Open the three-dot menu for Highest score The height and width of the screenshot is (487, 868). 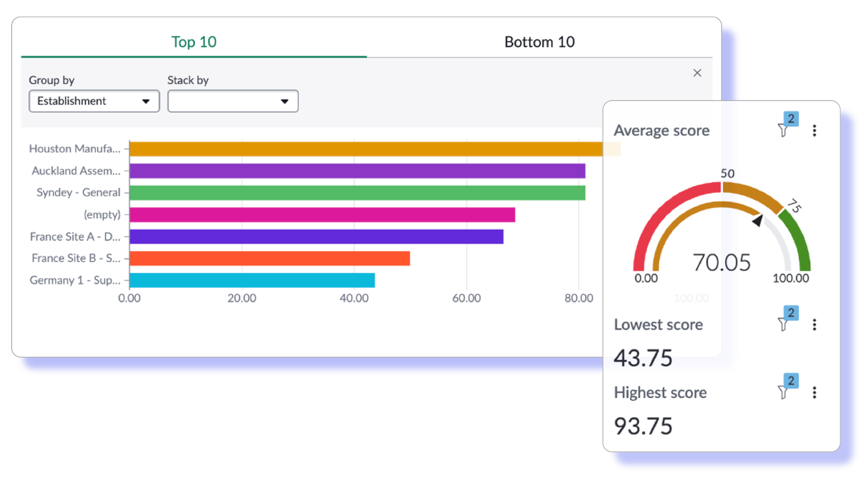(814, 392)
